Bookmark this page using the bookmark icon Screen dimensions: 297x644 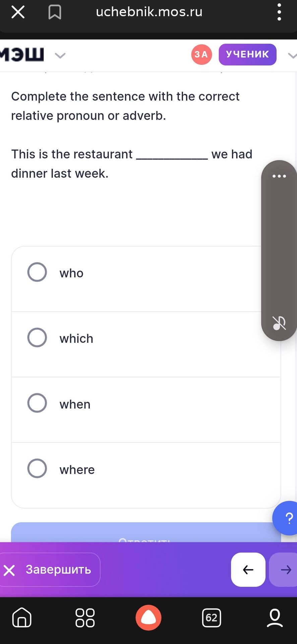pyautogui.click(x=55, y=12)
